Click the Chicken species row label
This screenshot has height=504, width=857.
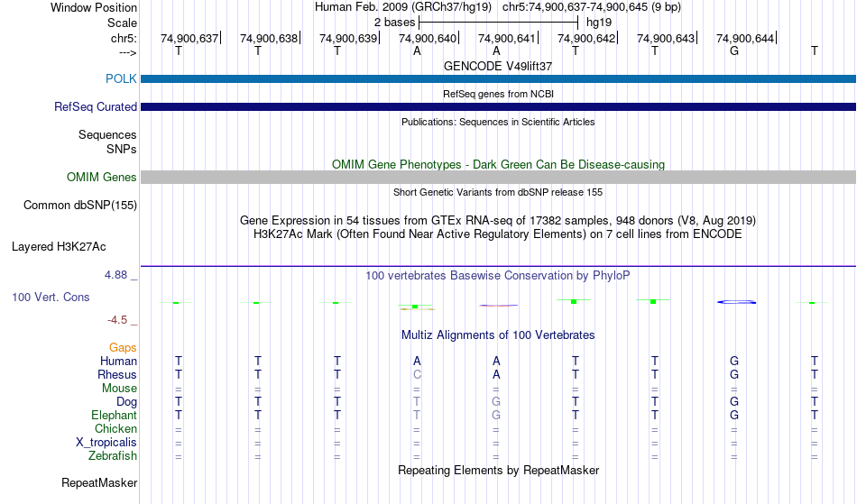[115, 428]
